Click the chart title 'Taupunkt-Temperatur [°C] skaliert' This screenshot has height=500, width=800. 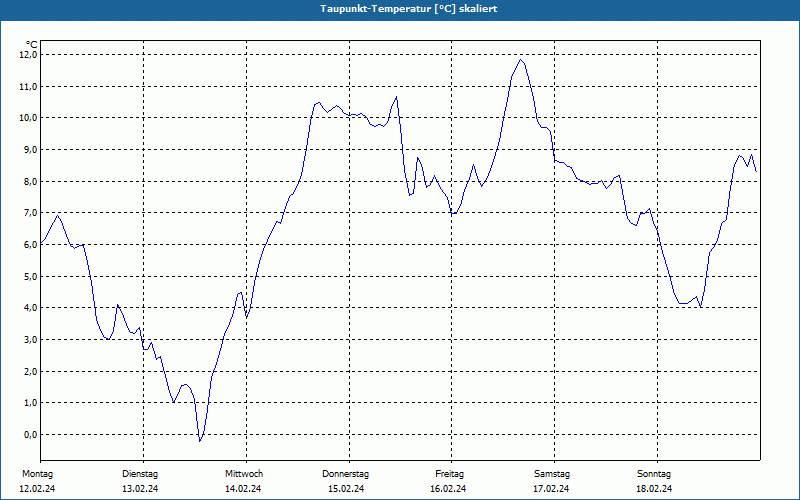(x=409, y=9)
